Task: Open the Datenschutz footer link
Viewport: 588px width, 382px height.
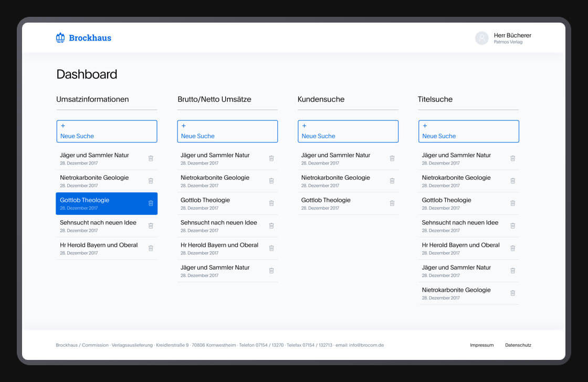Action: click(x=518, y=345)
